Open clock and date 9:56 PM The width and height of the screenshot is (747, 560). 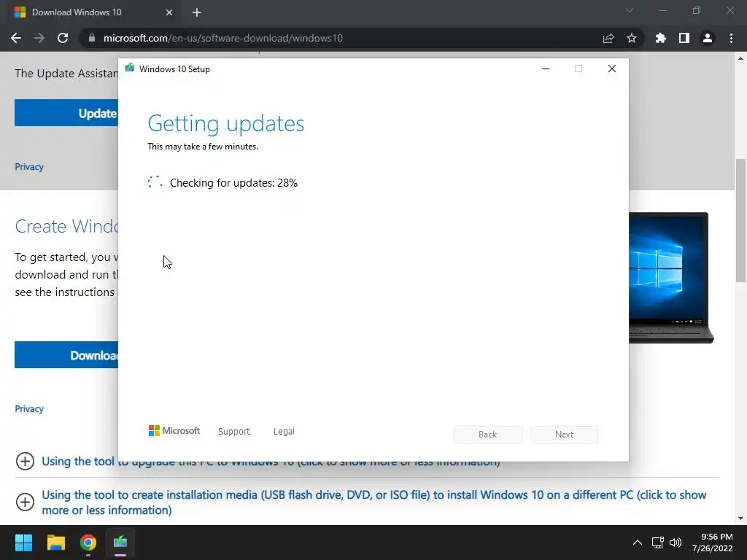click(x=712, y=542)
